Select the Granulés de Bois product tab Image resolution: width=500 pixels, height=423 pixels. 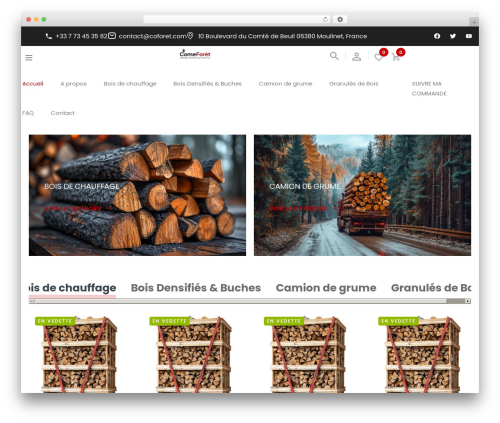click(x=431, y=288)
